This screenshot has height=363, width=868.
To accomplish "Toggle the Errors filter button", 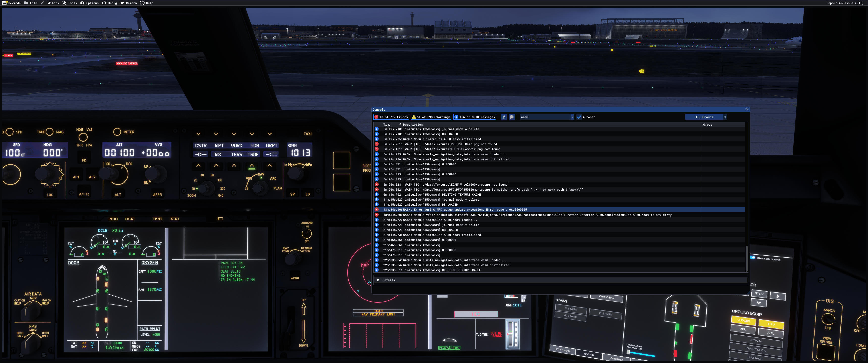I will click(x=391, y=117).
